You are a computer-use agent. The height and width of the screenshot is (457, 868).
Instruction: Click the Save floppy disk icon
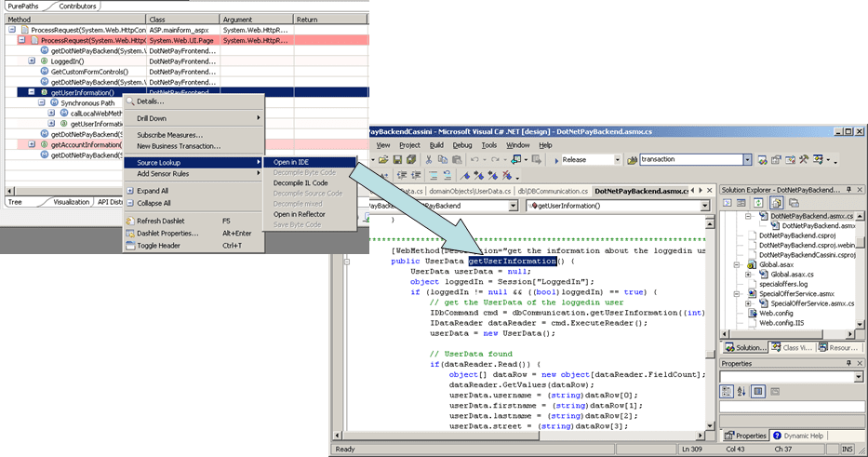click(397, 159)
